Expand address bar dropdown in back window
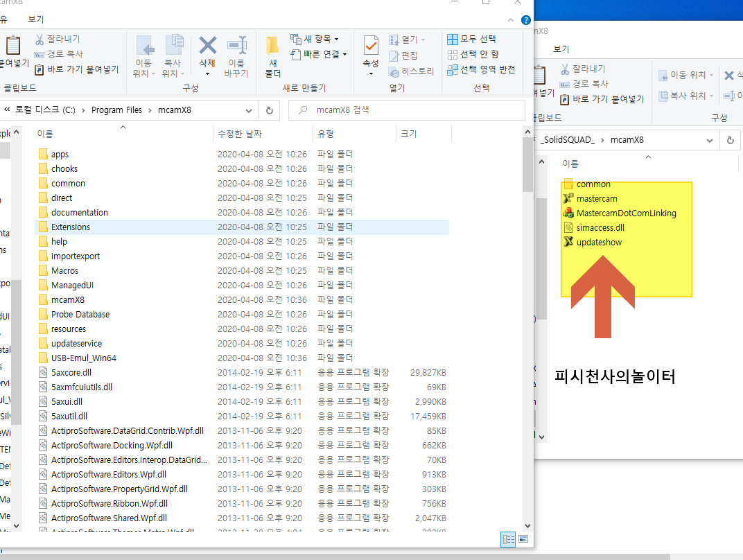 709,140
